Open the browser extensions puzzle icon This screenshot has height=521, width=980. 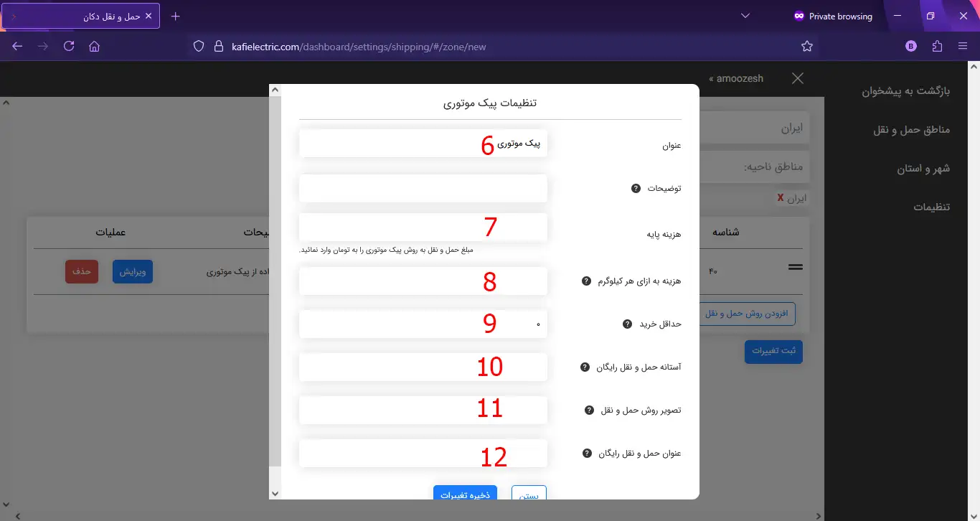pyautogui.click(x=937, y=45)
